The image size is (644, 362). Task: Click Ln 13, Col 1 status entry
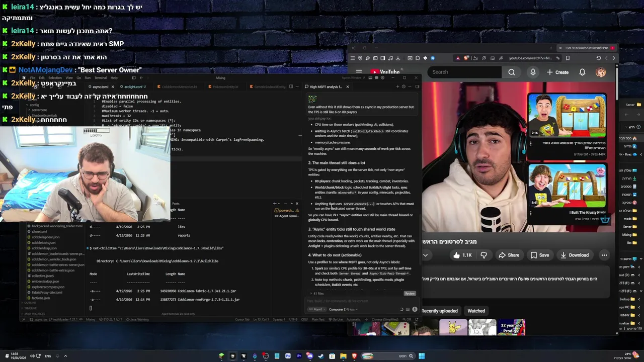261,319
